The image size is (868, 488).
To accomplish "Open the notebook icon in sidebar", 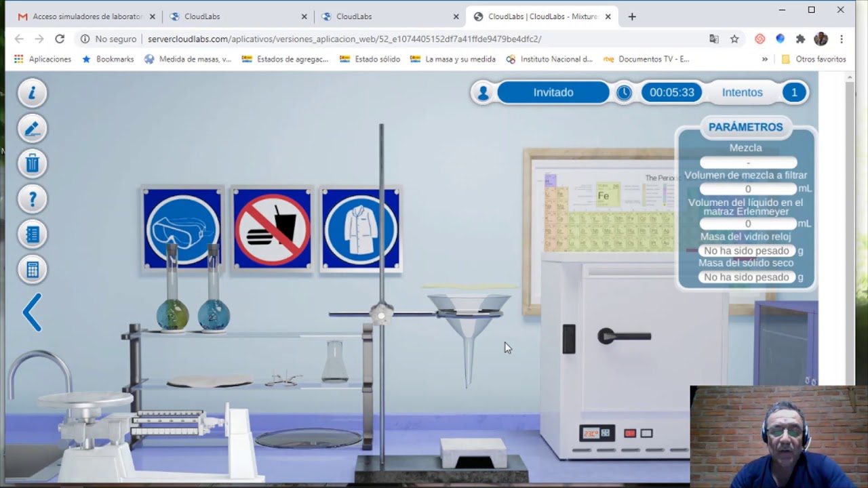I will [x=32, y=235].
